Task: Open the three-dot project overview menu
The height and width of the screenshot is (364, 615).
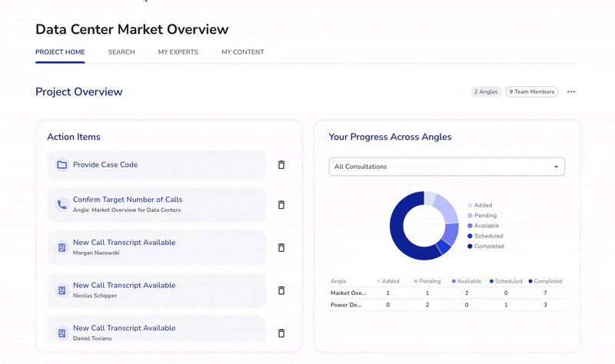Action: 571,92
